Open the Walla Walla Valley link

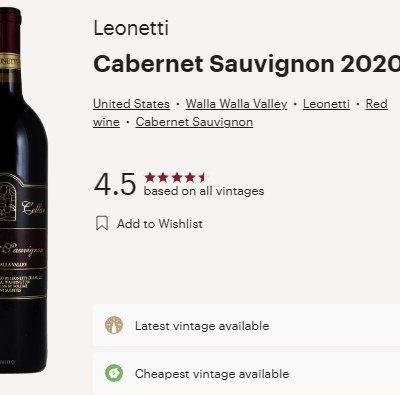coord(236,104)
